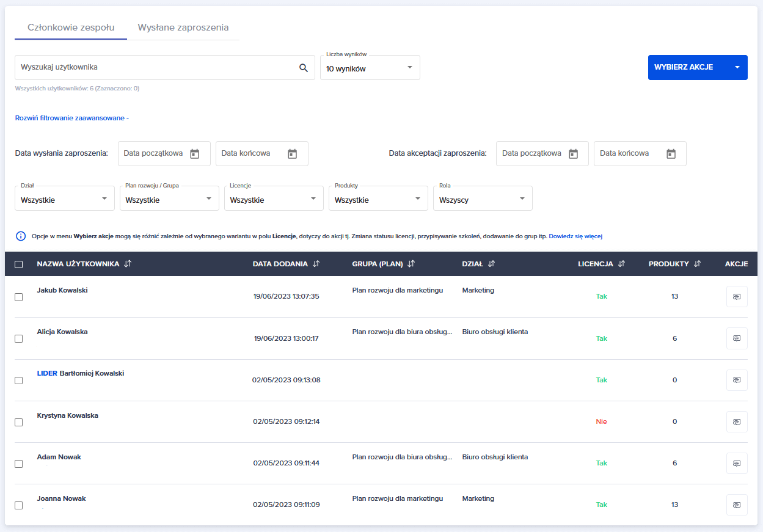Sort users by Data dodania arrows
Viewport: 763px width, 532px height.
point(316,264)
